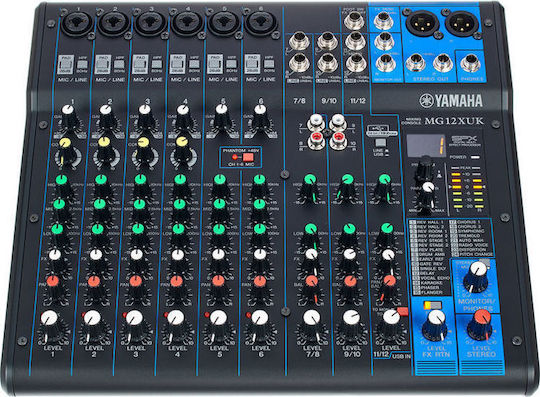Toggle the channel 1 PAD 26dB switch
The height and width of the screenshot is (397, 540).
(x=65, y=64)
